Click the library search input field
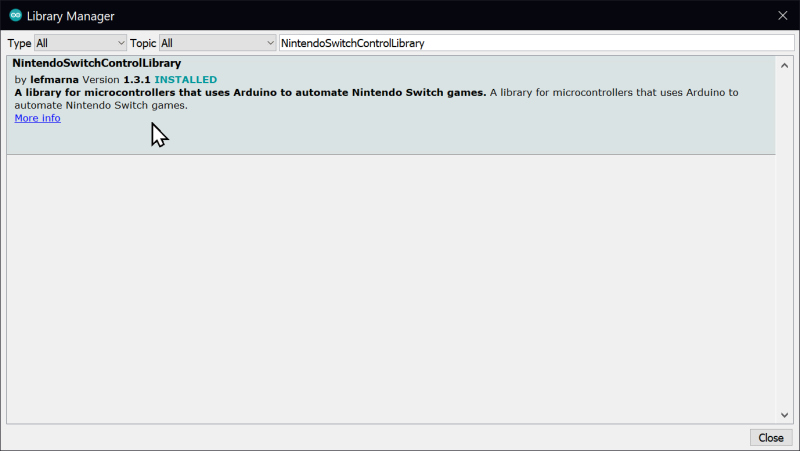The width and height of the screenshot is (800, 451). tap(536, 43)
